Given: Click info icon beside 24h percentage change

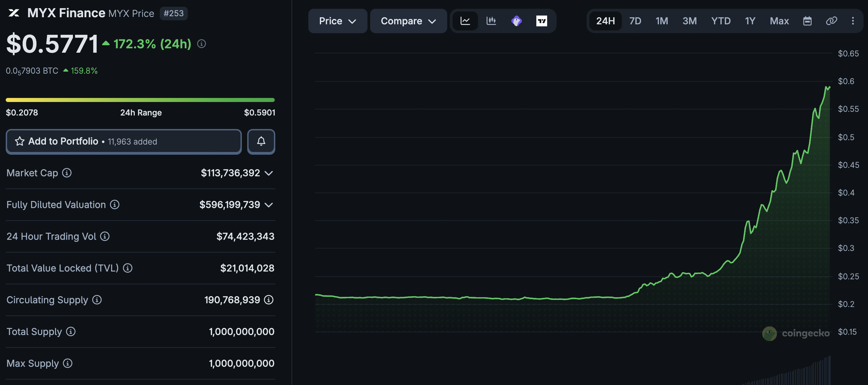Looking at the screenshot, I should (x=202, y=44).
